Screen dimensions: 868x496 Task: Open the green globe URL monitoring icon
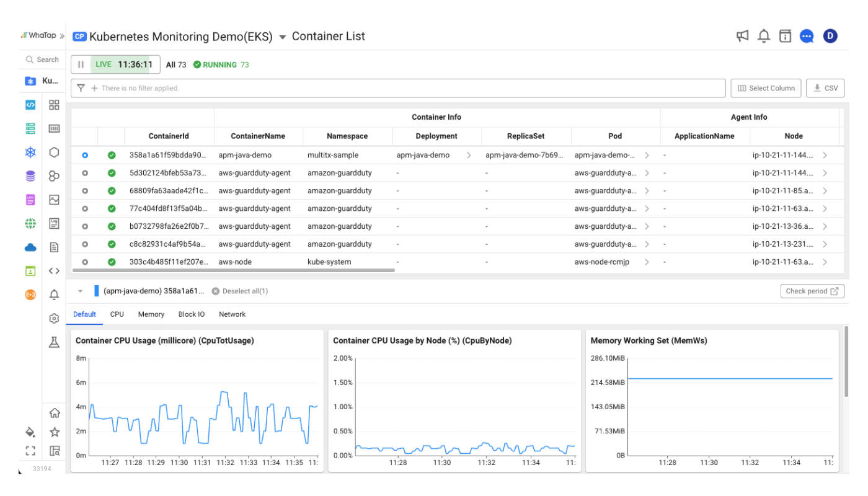point(30,223)
